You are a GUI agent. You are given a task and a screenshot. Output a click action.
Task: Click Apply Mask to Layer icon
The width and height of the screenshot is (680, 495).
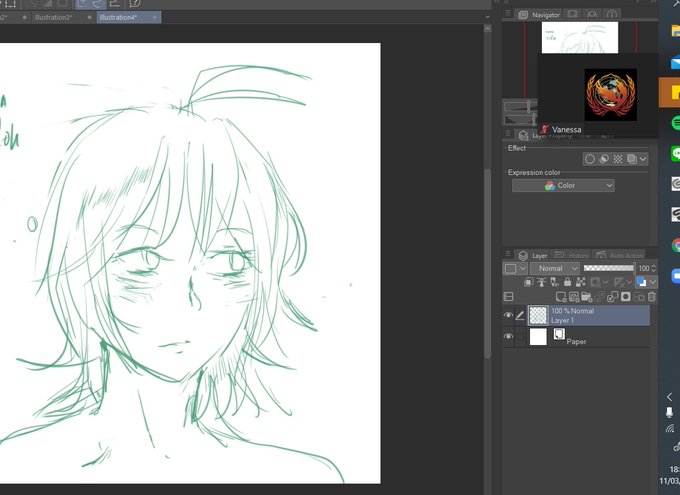639,297
